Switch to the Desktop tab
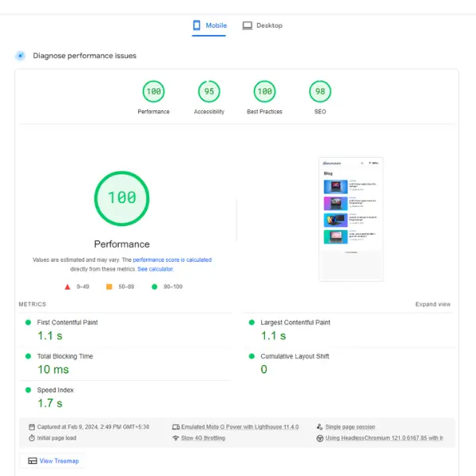Screen dimensions: 476x476 point(263,25)
